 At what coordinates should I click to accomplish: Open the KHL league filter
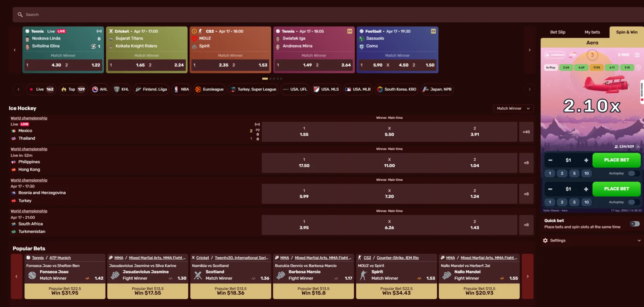(122, 89)
